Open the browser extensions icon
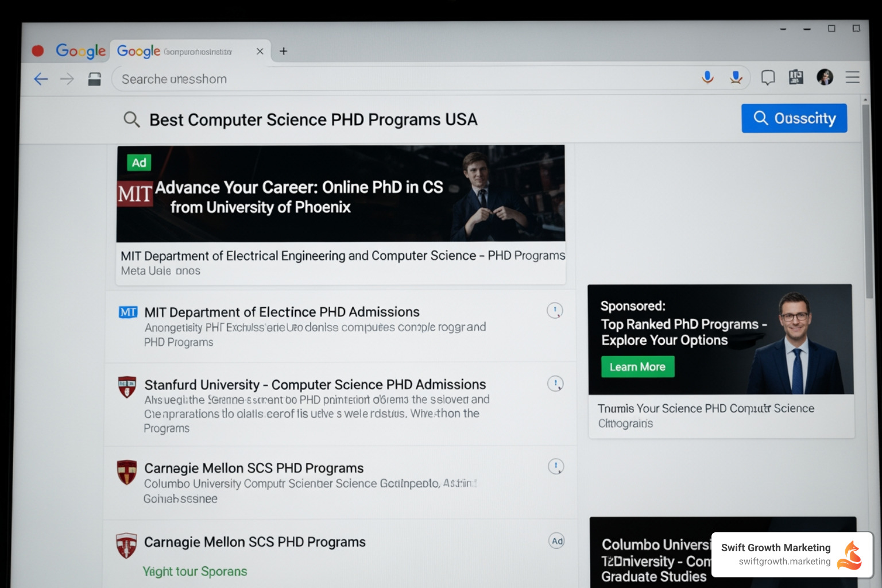This screenshot has height=588, width=882. tap(796, 77)
